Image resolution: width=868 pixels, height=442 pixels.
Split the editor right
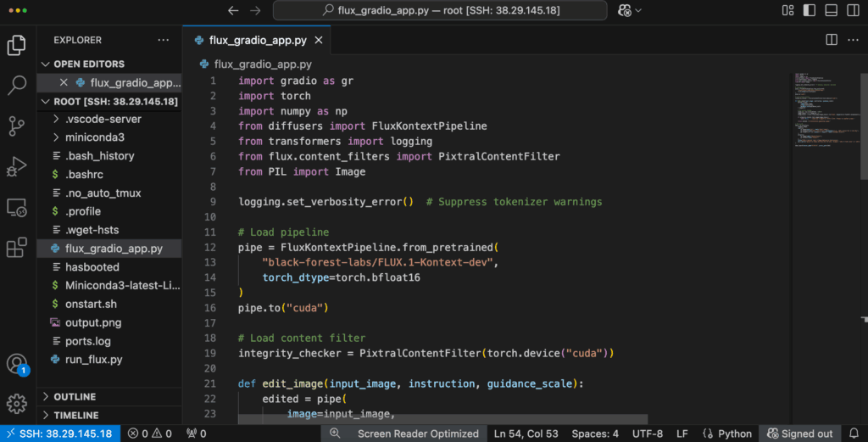tap(832, 40)
